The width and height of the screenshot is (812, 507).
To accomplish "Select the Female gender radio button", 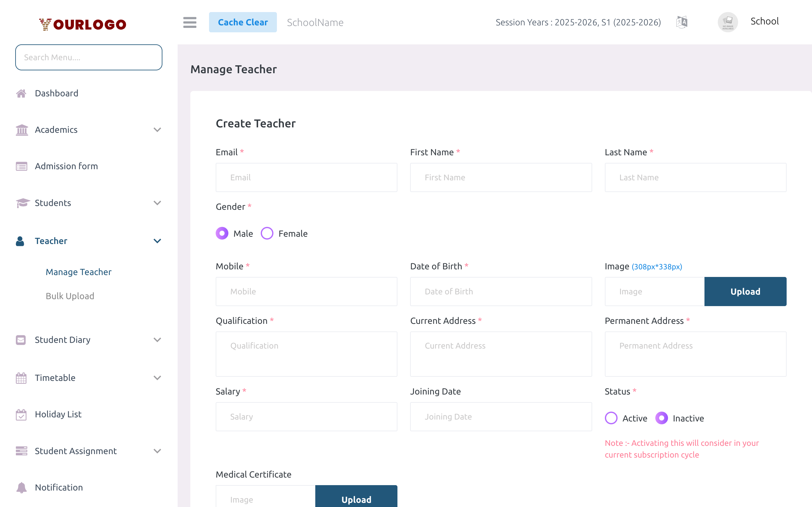I will 267,233.
